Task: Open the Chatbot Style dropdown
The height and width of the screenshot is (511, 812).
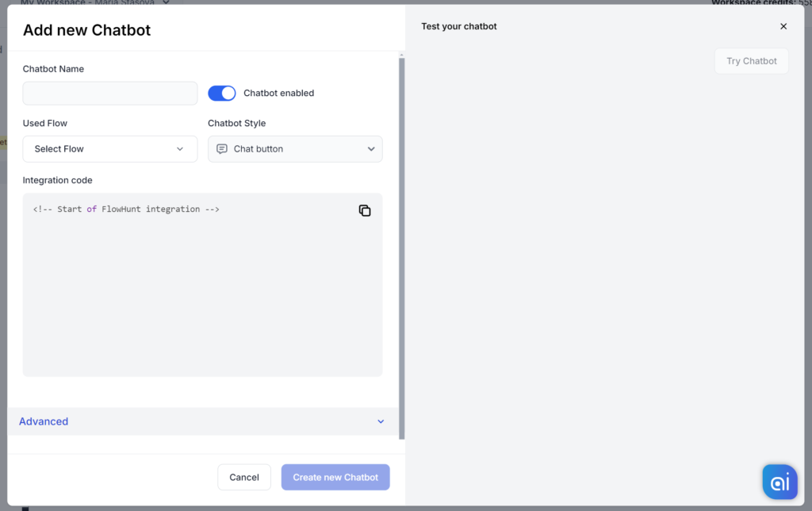Action: tap(295, 148)
